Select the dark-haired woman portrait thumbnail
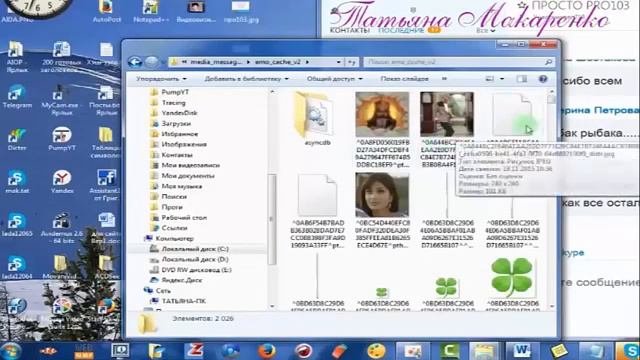 coord(382,195)
